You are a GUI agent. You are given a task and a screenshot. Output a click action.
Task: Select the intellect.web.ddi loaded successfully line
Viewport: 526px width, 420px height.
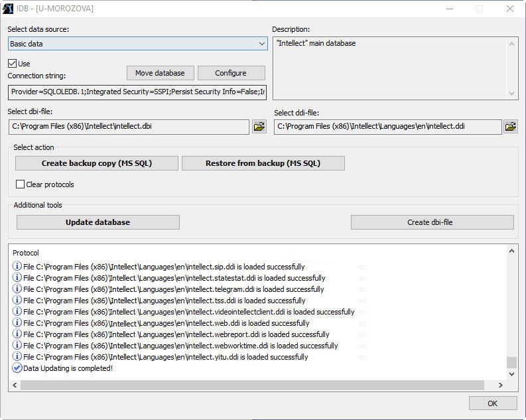click(166, 323)
